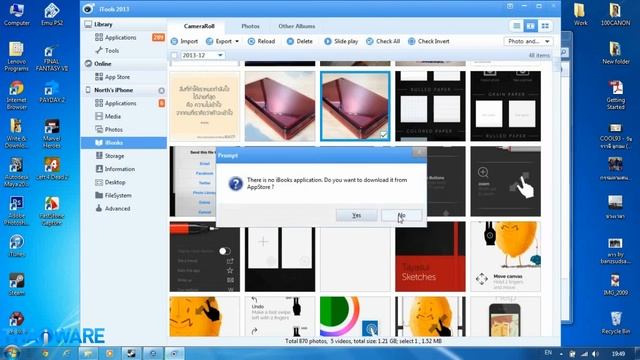Select the unselected red phone thumbnail
The height and width of the screenshot is (360, 640).
pos(280,106)
